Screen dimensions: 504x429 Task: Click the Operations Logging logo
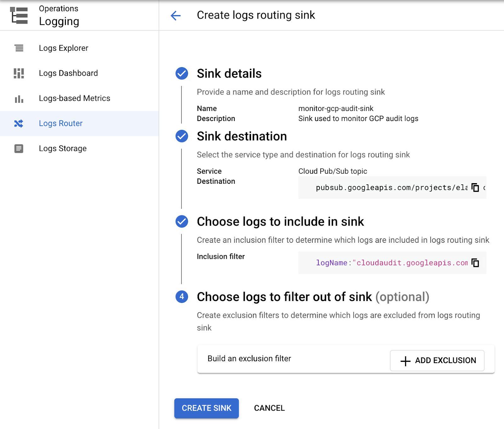(18, 15)
